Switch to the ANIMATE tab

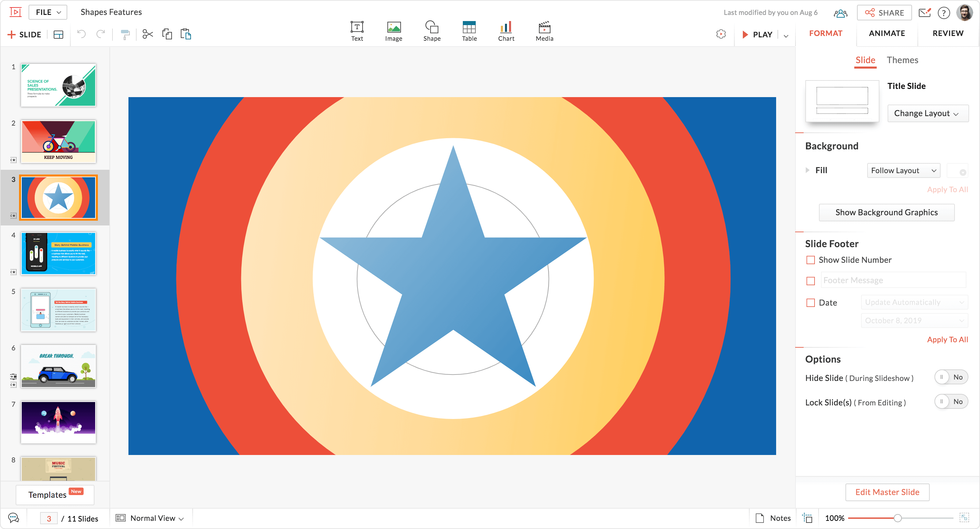(x=887, y=33)
